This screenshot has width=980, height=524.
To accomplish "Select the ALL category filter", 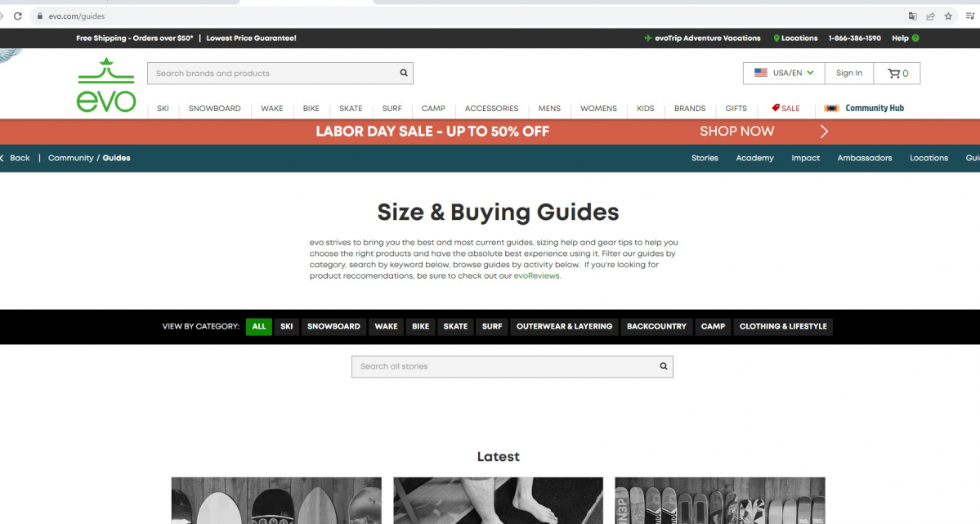I will click(x=259, y=326).
